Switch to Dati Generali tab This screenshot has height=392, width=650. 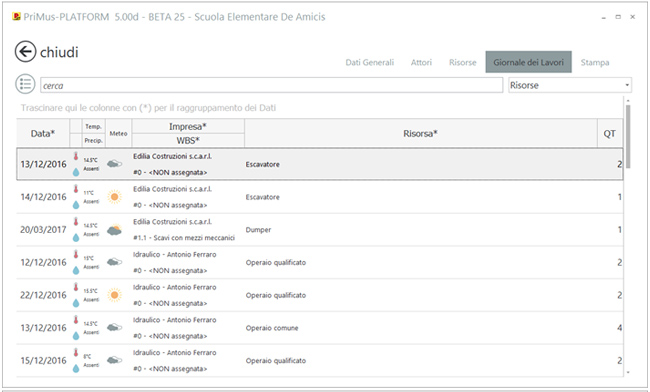[x=369, y=63]
